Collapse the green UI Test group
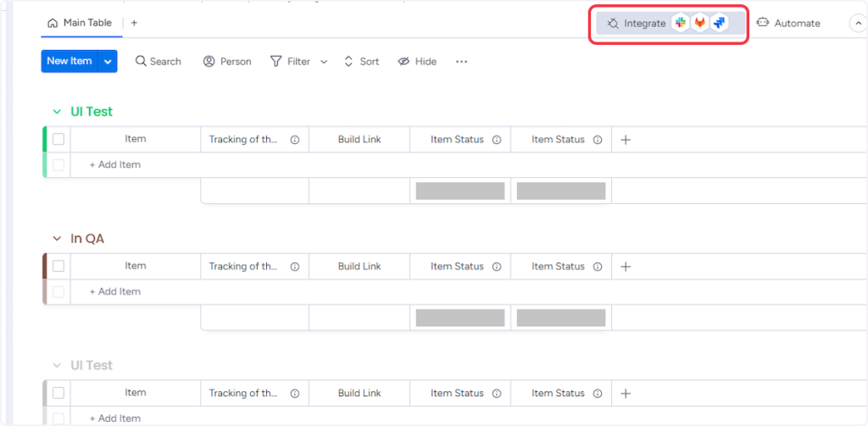Image resolution: width=868 pixels, height=426 pixels. (57, 112)
